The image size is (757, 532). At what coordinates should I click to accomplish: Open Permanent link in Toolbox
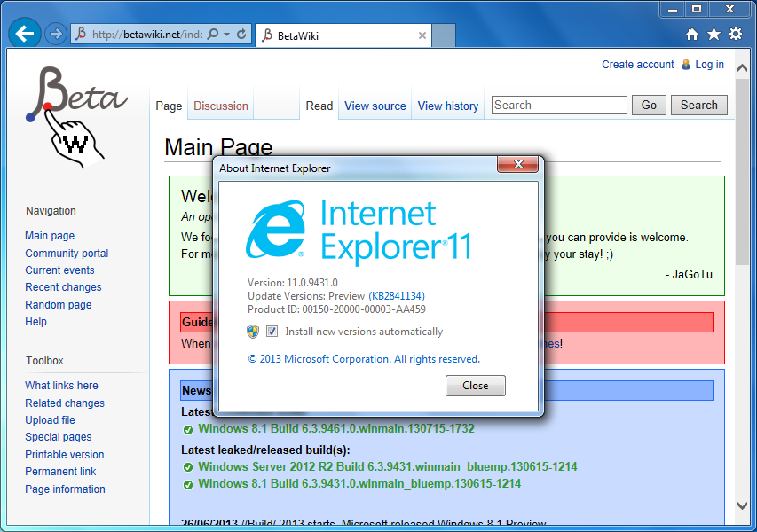pyautogui.click(x=60, y=471)
